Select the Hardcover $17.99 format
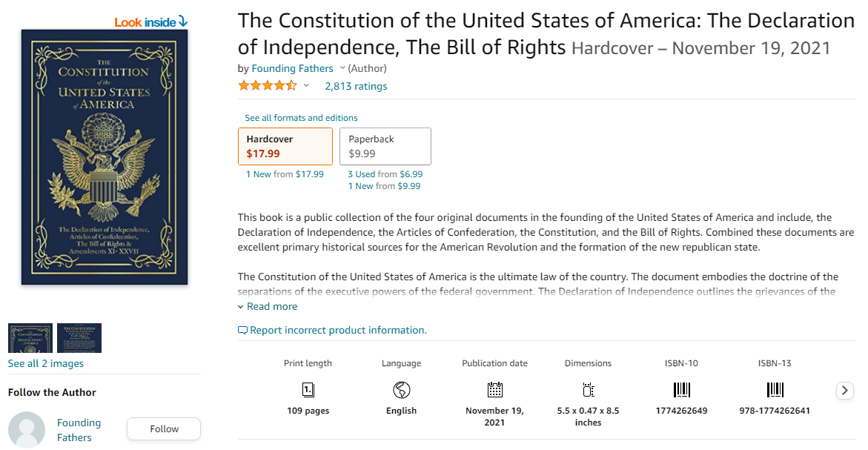Viewport: 868px width, 450px height. pos(285,146)
